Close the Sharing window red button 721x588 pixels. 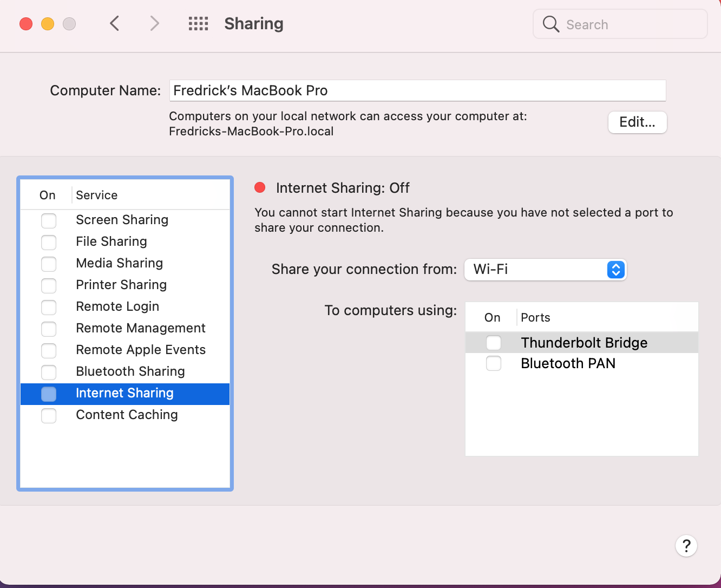point(26,24)
